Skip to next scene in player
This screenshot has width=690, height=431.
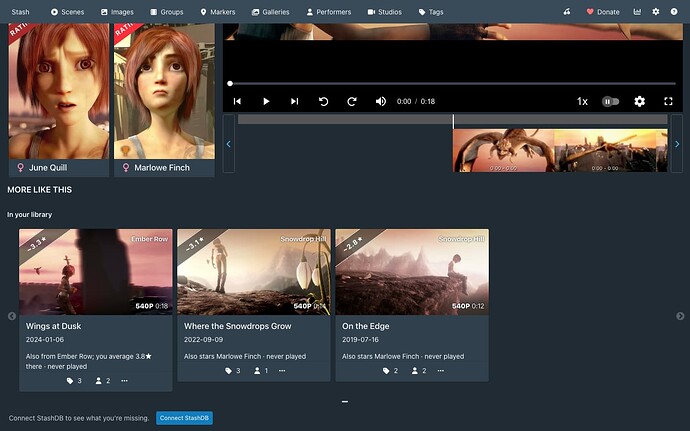[x=294, y=101]
